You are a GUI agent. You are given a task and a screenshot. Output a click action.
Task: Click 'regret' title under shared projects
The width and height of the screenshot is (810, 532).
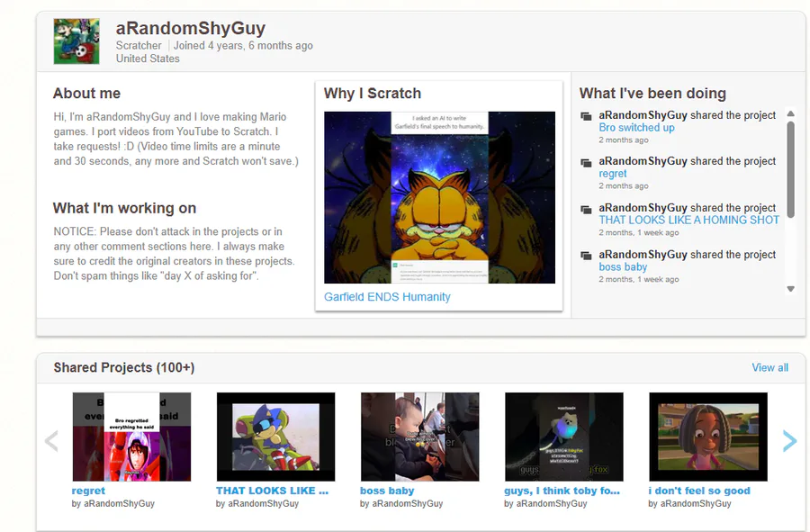pos(88,491)
